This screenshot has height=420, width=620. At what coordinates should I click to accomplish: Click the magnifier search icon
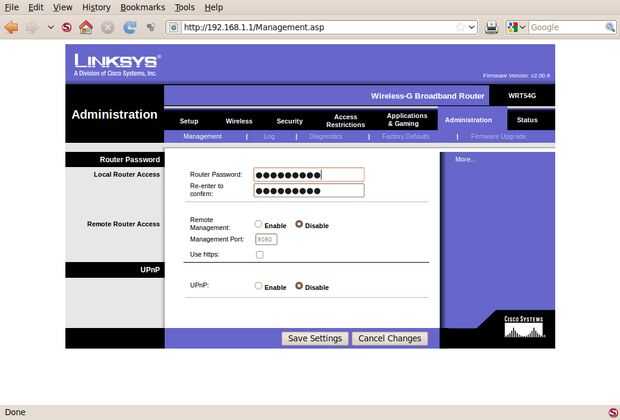pyautogui.click(x=610, y=27)
